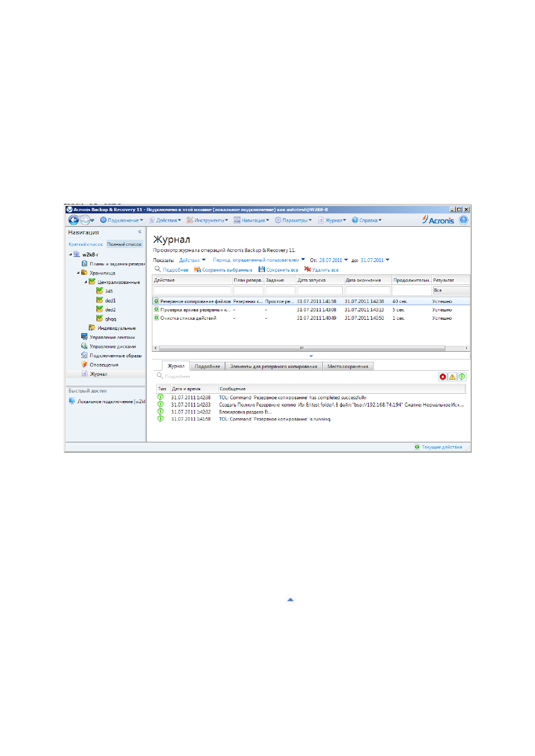
Task: Open the Действия menu
Action: coord(165,220)
